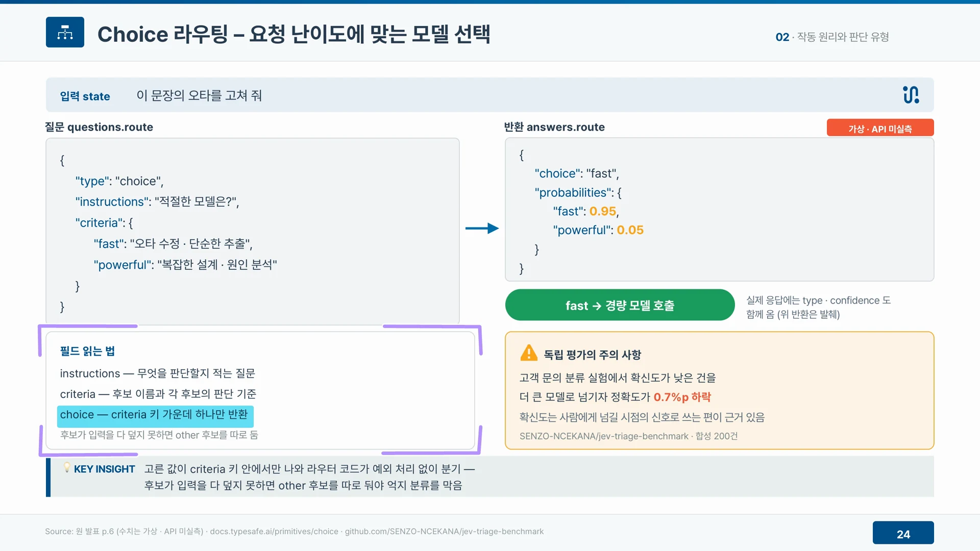This screenshot has width=980, height=551.
Task: Click the insight line ending '억지 분류를 막음'
Action: click(303, 486)
